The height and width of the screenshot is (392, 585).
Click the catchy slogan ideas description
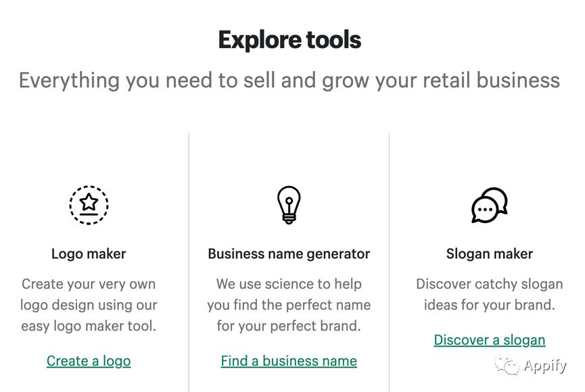[489, 295]
